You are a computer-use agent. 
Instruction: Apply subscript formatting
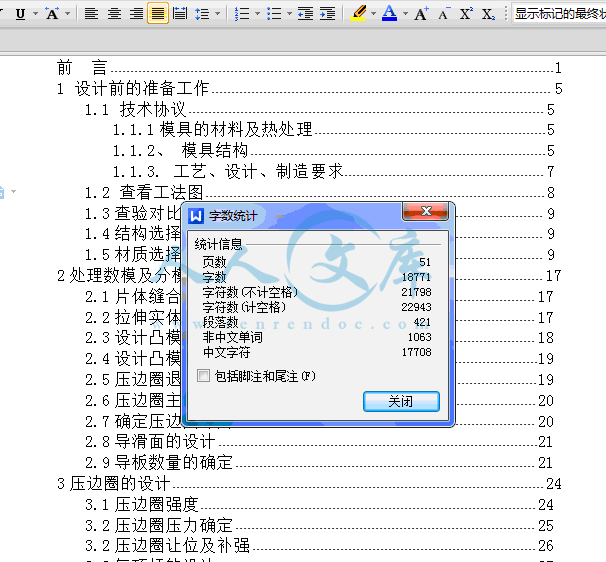pyautogui.click(x=489, y=14)
